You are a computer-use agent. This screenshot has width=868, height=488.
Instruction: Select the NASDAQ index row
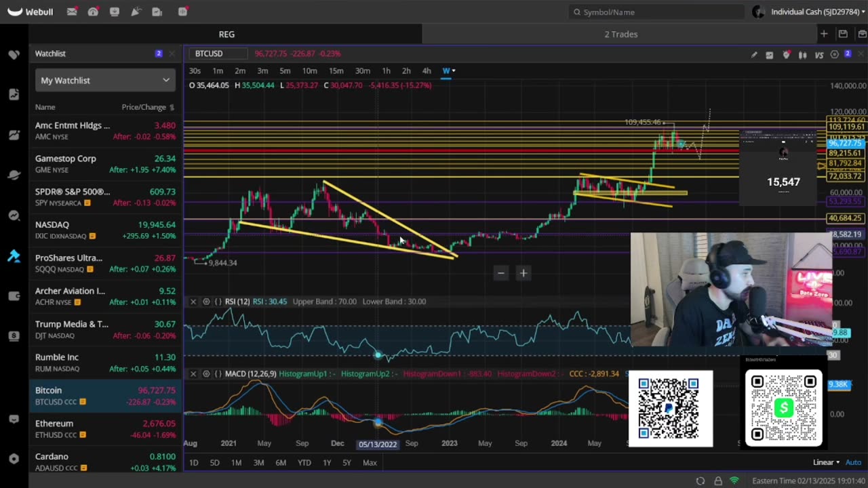105,230
